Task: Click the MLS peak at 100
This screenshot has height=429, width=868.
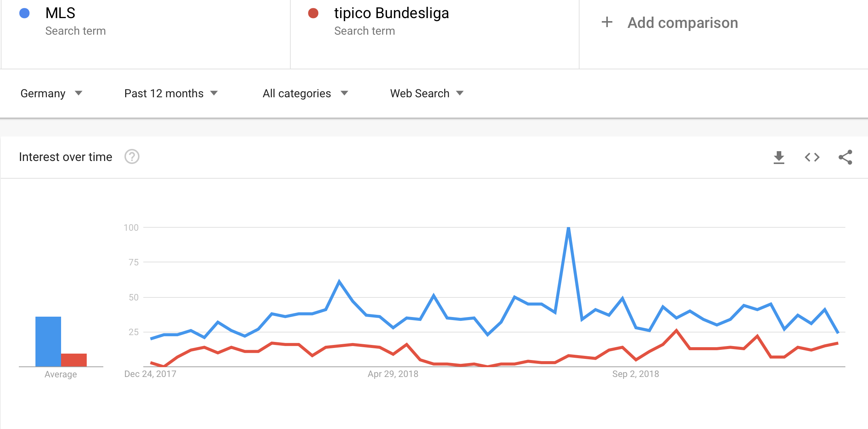Action: pyautogui.click(x=568, y=228)
